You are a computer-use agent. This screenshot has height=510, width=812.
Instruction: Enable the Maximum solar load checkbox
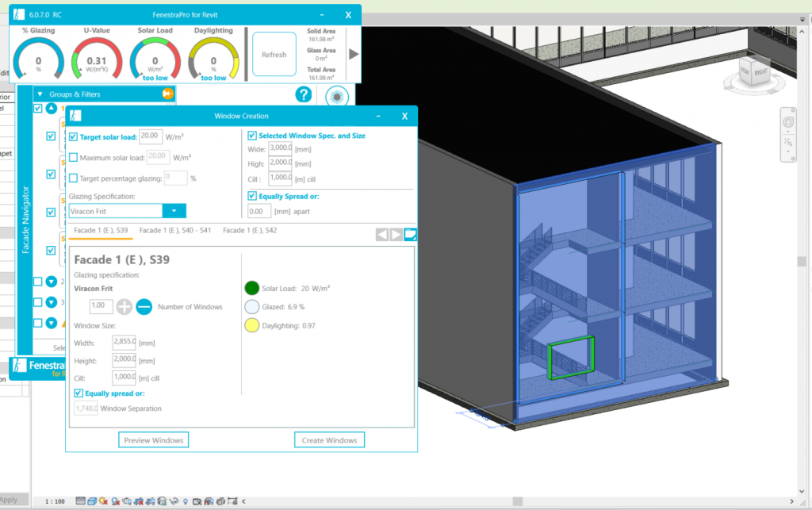[73, 157]
